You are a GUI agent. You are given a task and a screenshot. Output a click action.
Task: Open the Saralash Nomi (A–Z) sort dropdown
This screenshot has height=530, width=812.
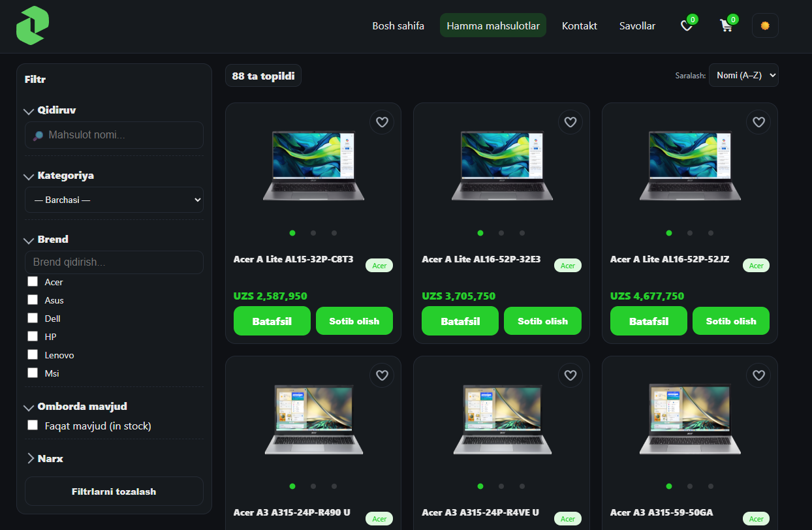743,75
